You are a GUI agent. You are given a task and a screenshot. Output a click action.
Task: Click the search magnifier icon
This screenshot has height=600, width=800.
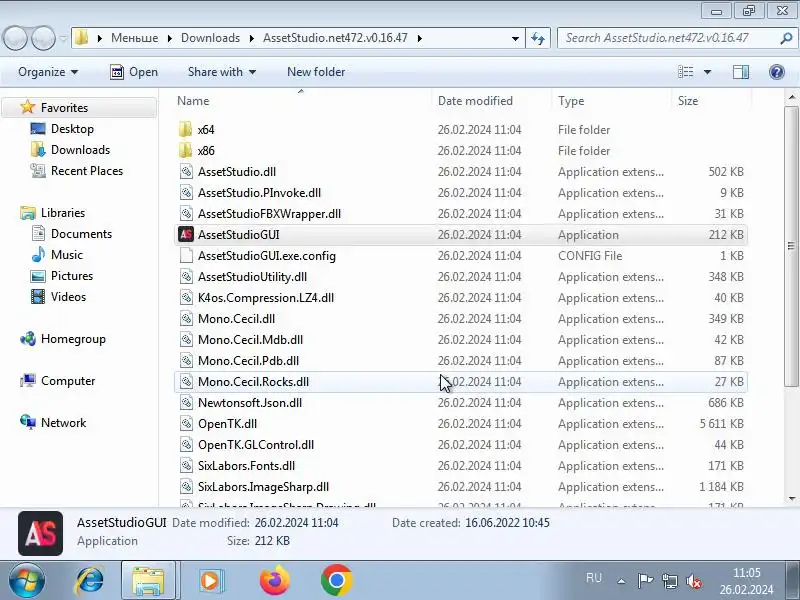pos(786,38)
